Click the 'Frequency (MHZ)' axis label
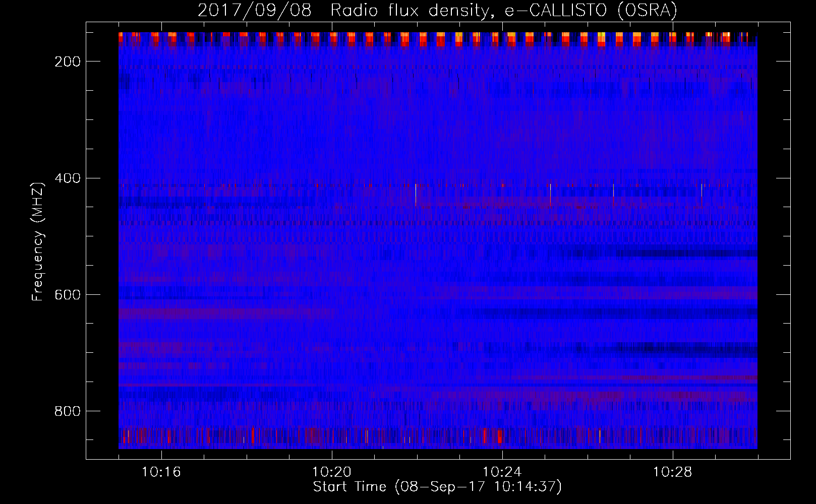This screenshot has height=504, width=816. point(38,241)
